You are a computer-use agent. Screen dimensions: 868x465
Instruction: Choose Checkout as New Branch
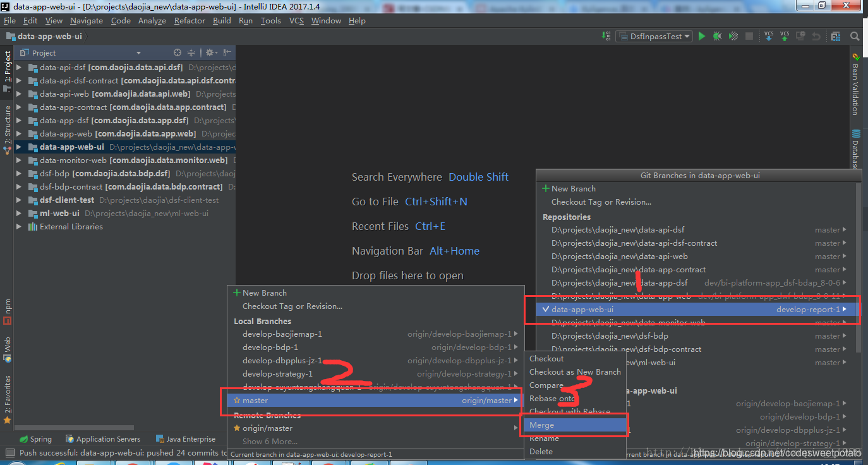click(576, 372)
